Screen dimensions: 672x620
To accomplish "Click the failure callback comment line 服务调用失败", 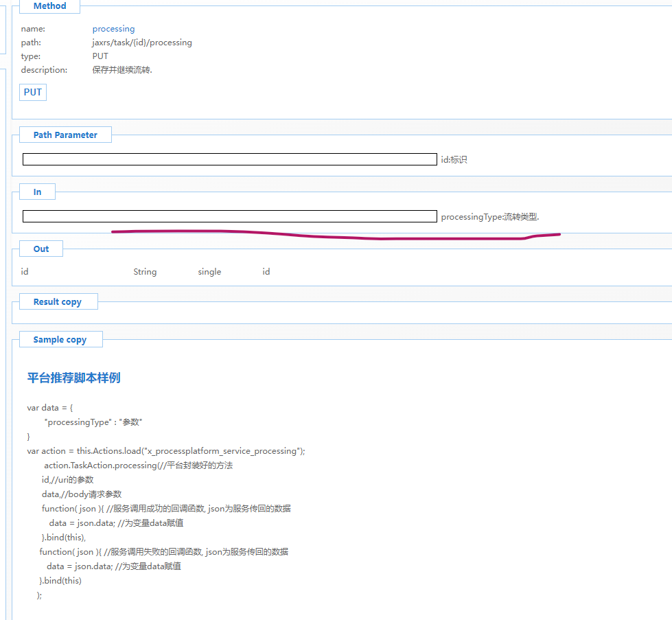I will coord(164,552).
